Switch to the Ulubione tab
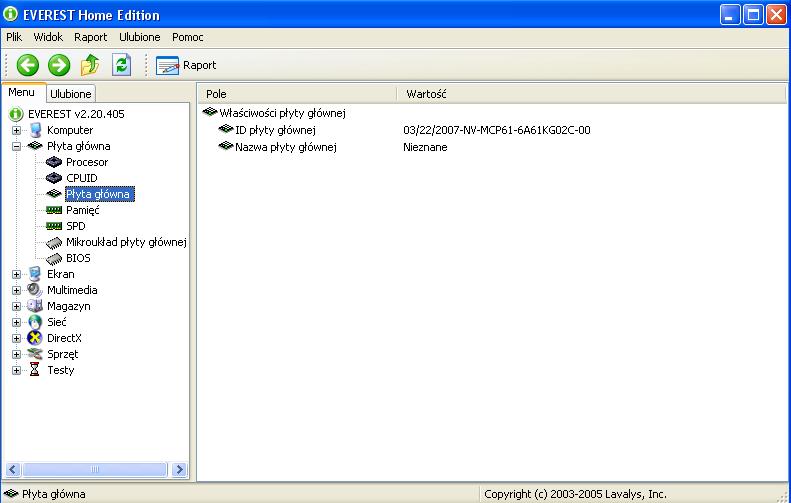 coord(71,94)
